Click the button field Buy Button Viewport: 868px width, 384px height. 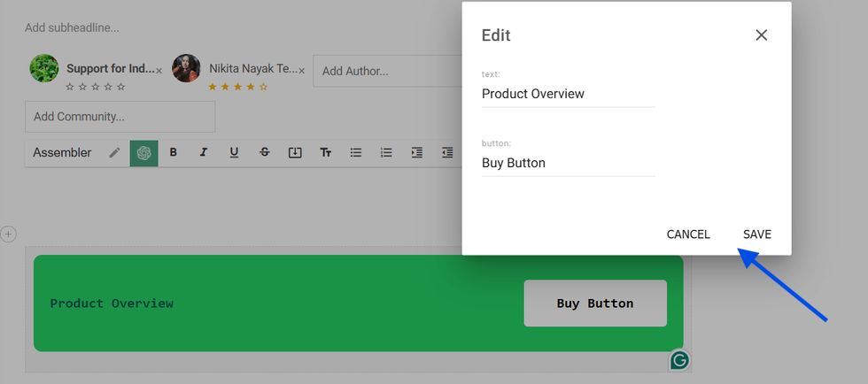click(x=568, y=163)
